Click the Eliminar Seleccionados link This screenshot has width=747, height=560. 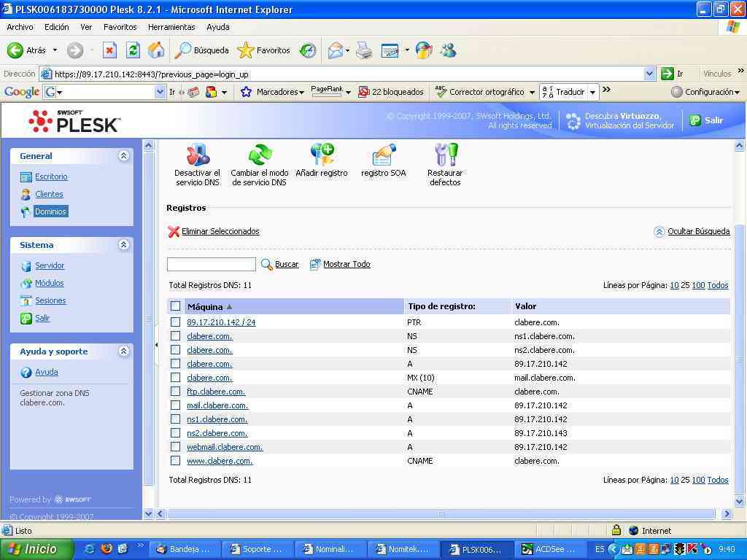[x=220, y=231]
